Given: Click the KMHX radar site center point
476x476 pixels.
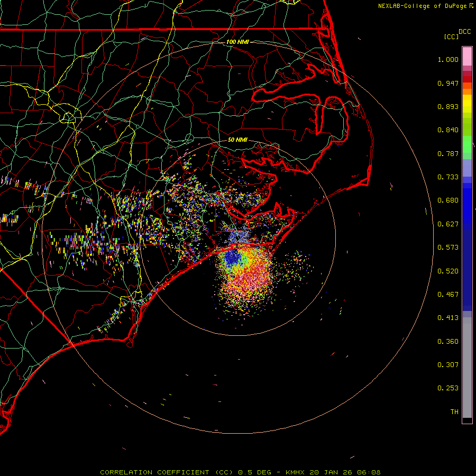Looking at the screenshot, I should 238,237.
